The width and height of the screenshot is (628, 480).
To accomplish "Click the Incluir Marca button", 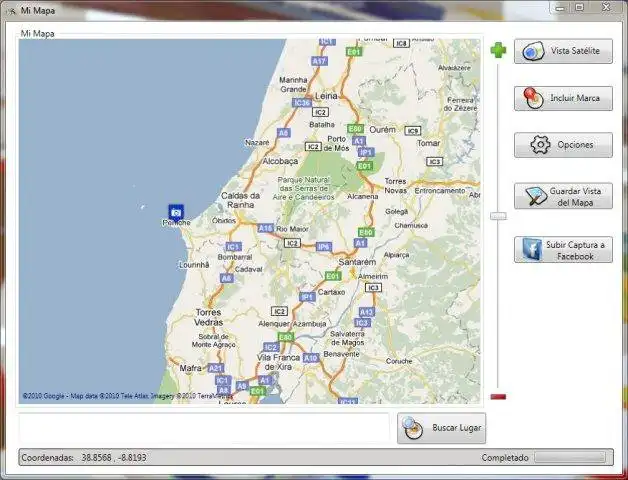I will (563, 98).
